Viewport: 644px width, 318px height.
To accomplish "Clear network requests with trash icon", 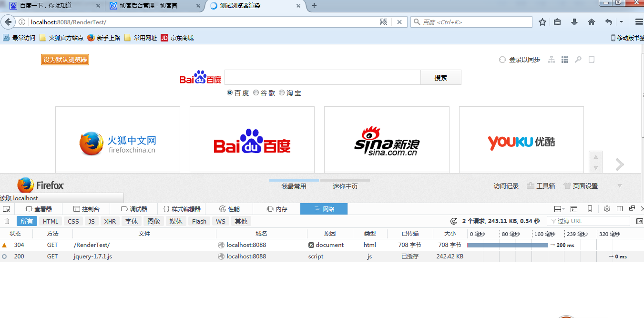I will 7,221.
